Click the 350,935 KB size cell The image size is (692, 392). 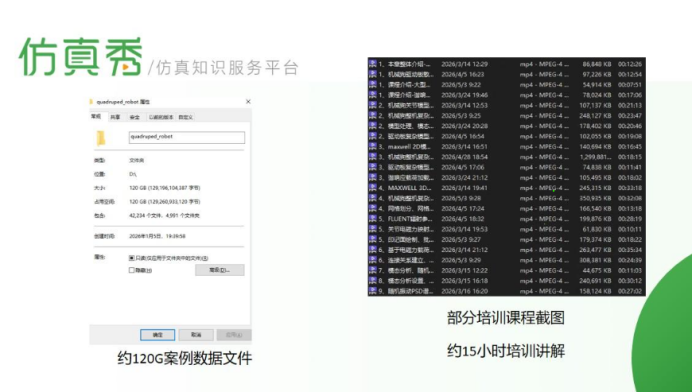(595, 198)
